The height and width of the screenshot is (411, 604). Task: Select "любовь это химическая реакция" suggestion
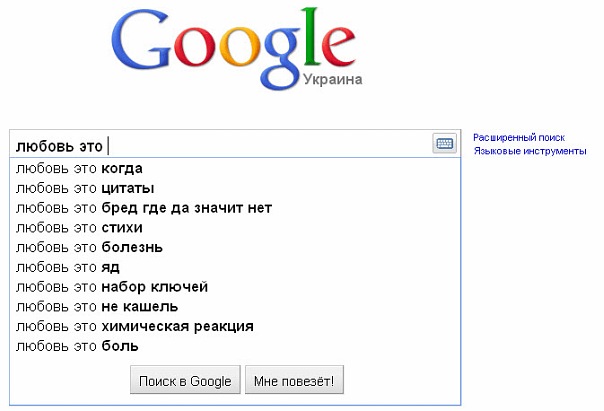[134, 326]
